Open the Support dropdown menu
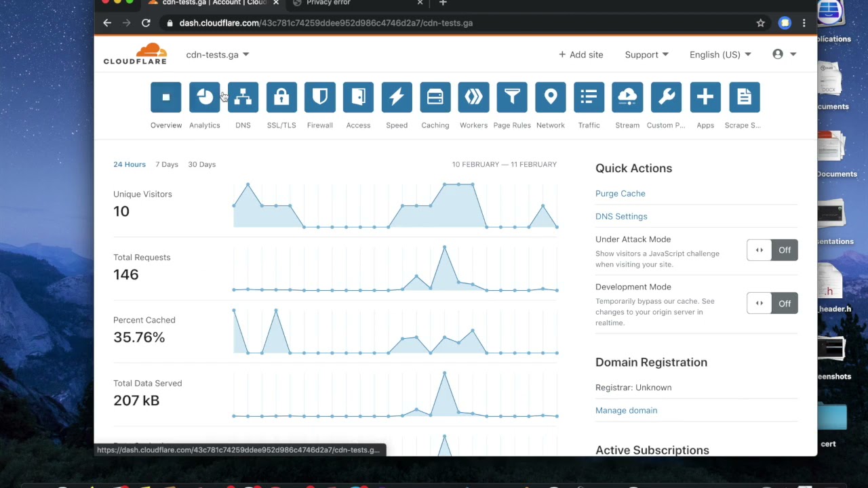The height and width of the screenshot is (488, 868). click(646, 54)
